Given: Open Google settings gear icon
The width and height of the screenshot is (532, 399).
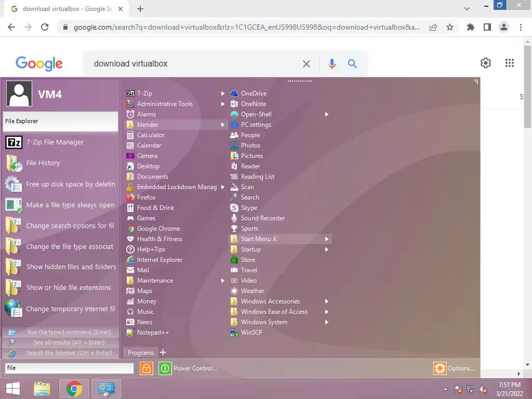Looking at the screenshot, I should pos(486,63).
